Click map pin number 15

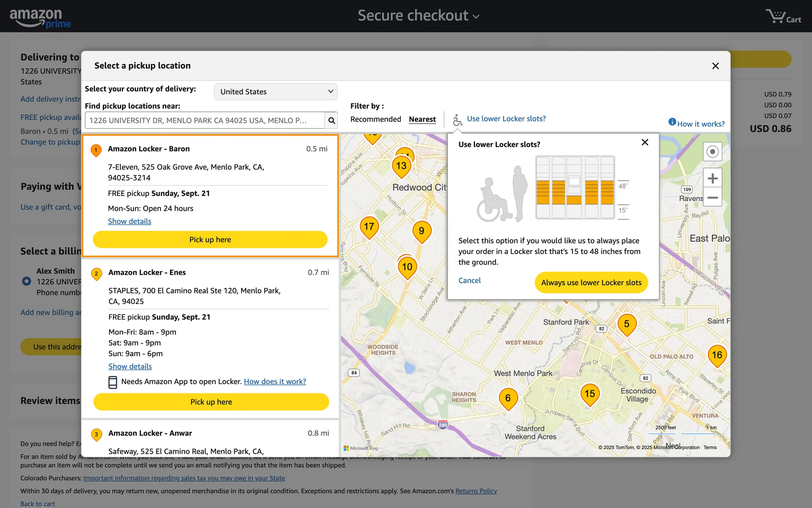click(590, 394)
